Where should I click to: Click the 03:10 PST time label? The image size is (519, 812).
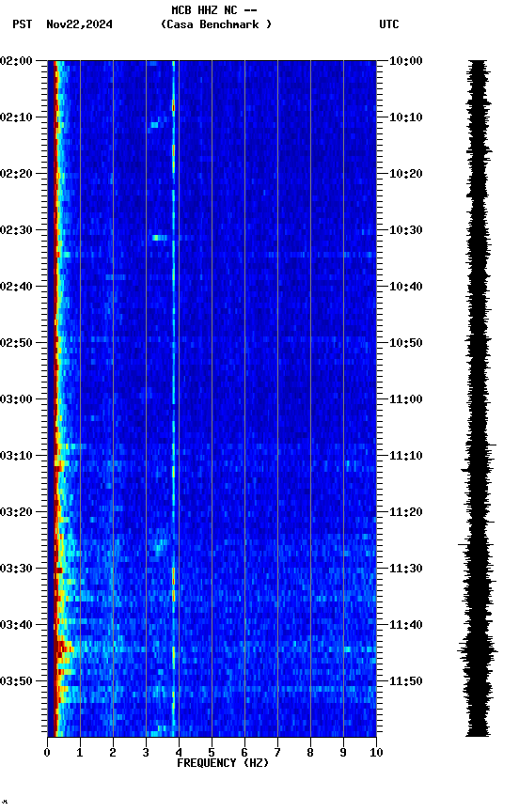click(x=16, y=456)
